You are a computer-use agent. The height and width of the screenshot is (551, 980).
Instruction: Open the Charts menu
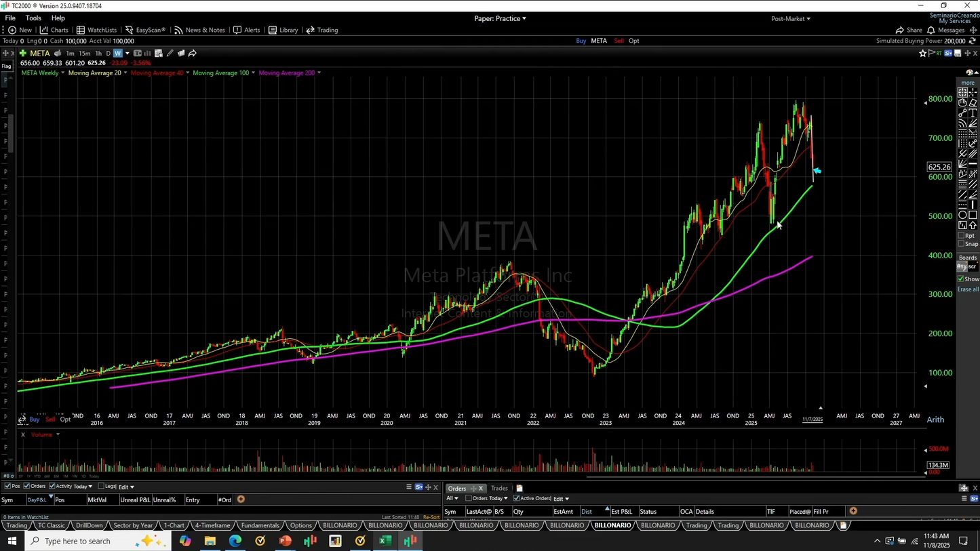(x=54, y=30)
